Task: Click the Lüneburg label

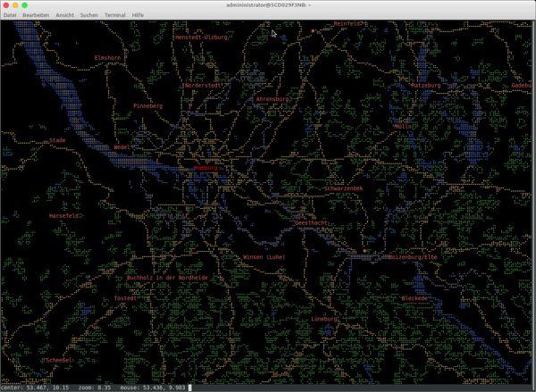Action: pos(324,319)
